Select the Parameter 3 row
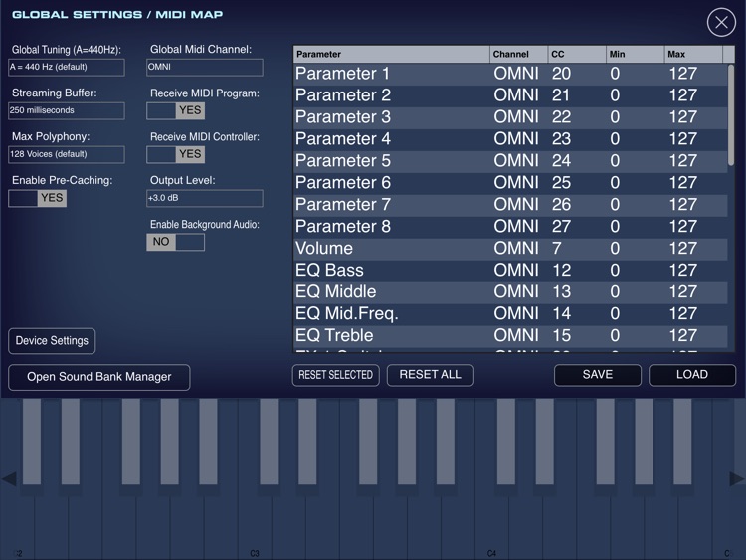This screenshot has height=560, width=746. tap(510, 117)
